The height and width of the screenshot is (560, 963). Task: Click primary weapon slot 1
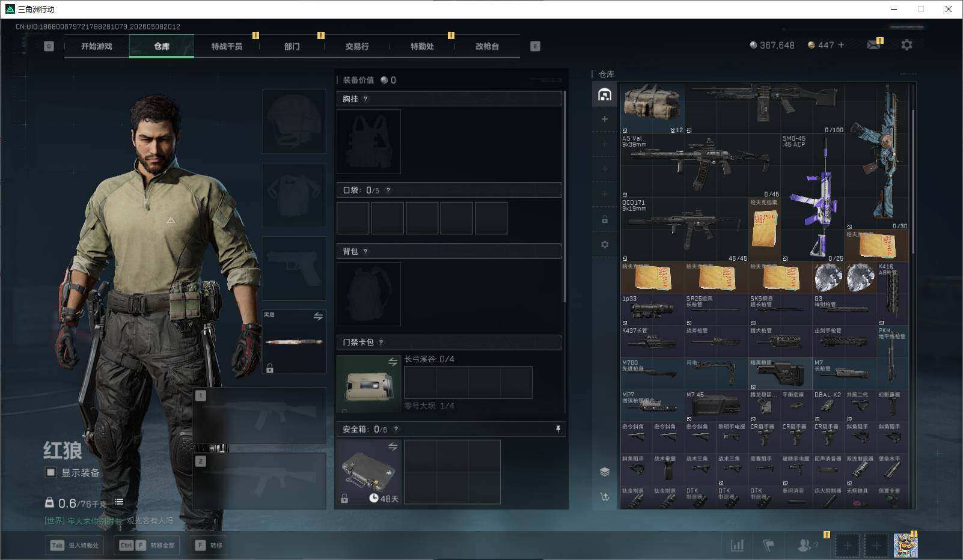260,415
